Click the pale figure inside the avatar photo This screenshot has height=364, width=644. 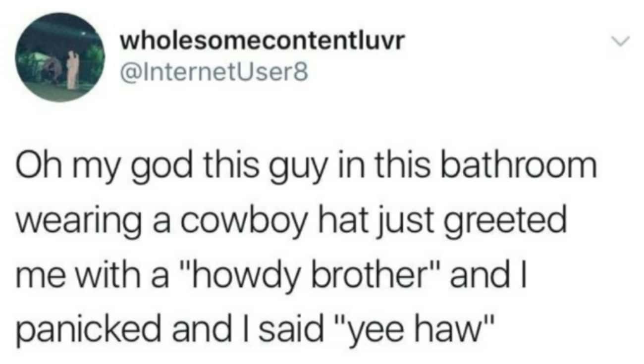click(x=73, y=70)
